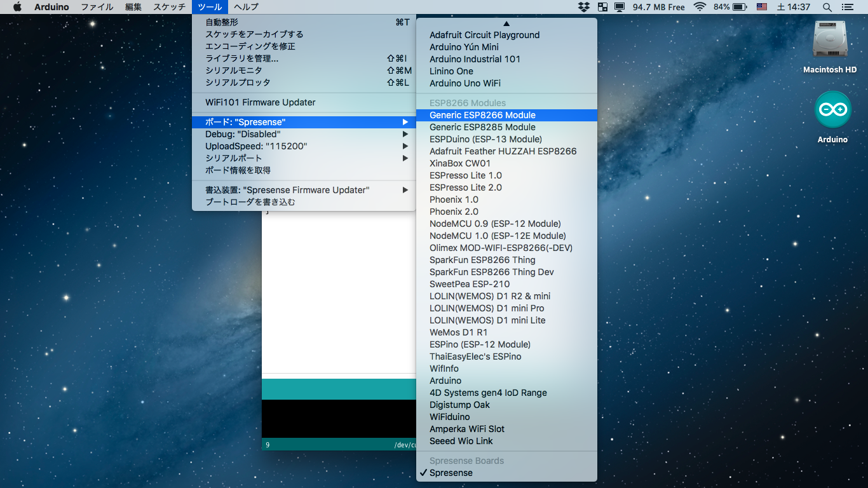Open シリアルモニタ

[304, 71]
